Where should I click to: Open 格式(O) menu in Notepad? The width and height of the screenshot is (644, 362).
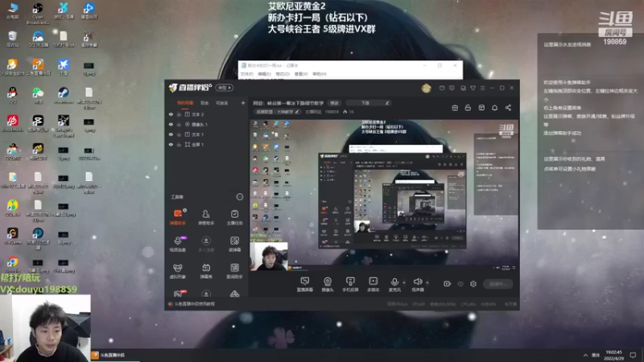tap(283, 74)
